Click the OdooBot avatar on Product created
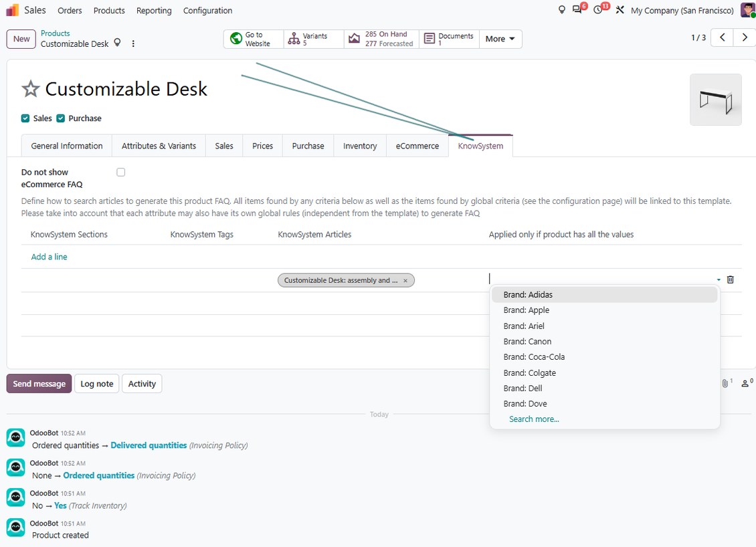Viewport: 756px width, 547px height. (15, 528)
